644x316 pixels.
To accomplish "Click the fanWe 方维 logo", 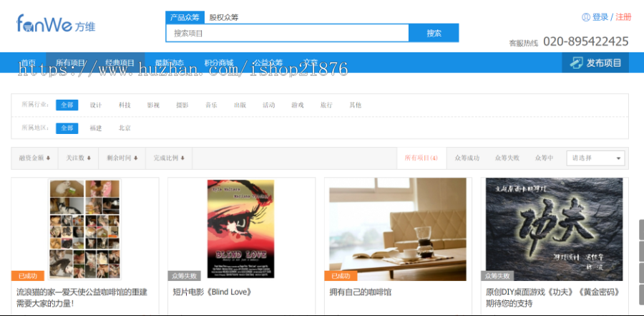I will point(56,24).
